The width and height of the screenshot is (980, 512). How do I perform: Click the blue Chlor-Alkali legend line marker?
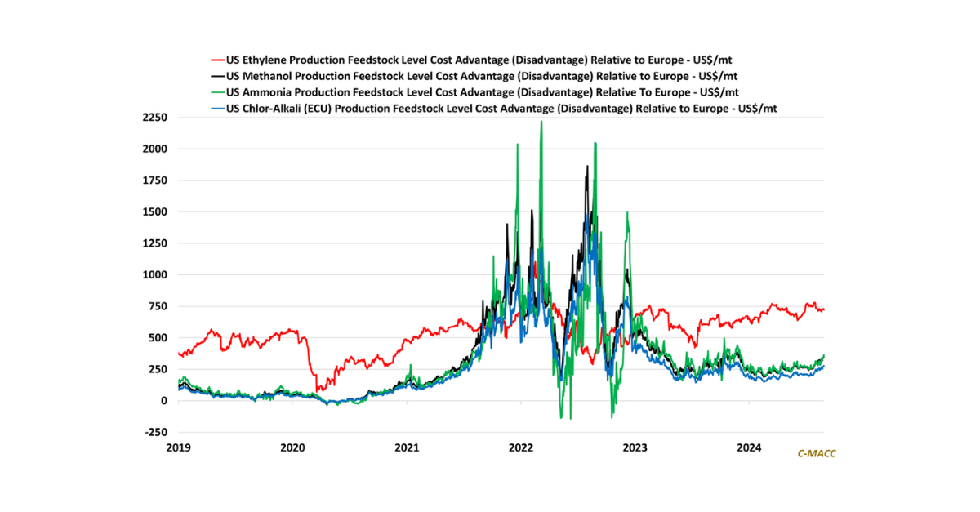pos(217,107)
